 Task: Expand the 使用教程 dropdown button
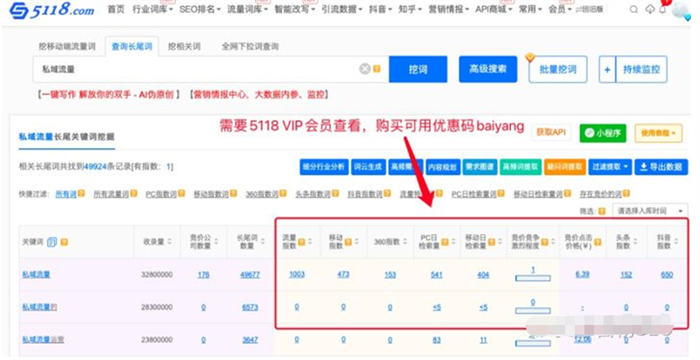tap(658, 133)
